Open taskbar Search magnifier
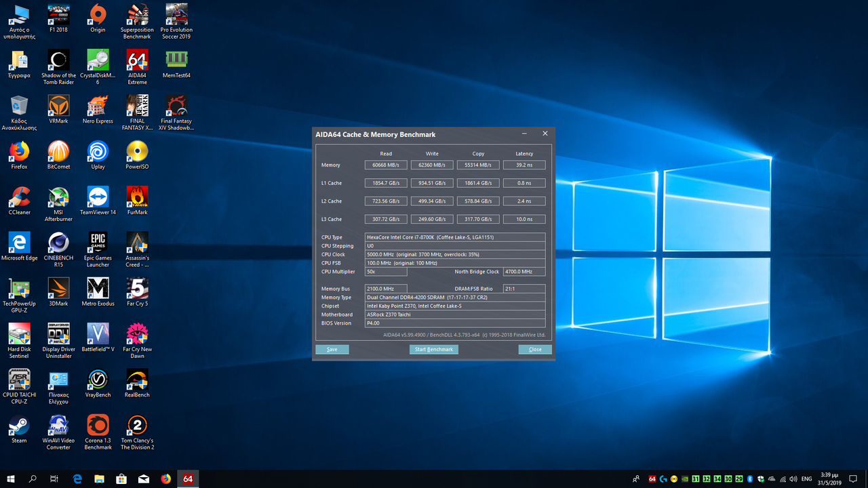868x488 pixels. [x=33, y=479]
